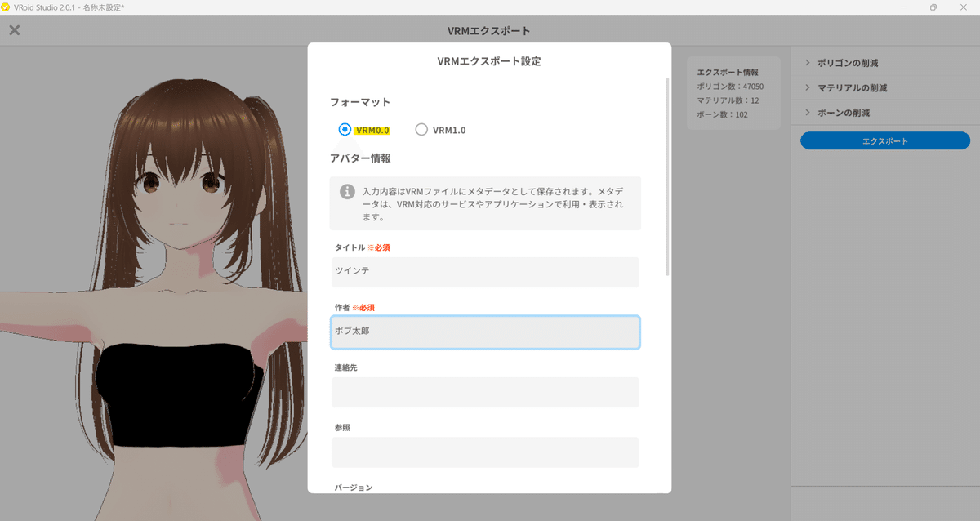Close the VRM export screen with X icon
Viewport: 980px width, 521px height.
point(15,30)
